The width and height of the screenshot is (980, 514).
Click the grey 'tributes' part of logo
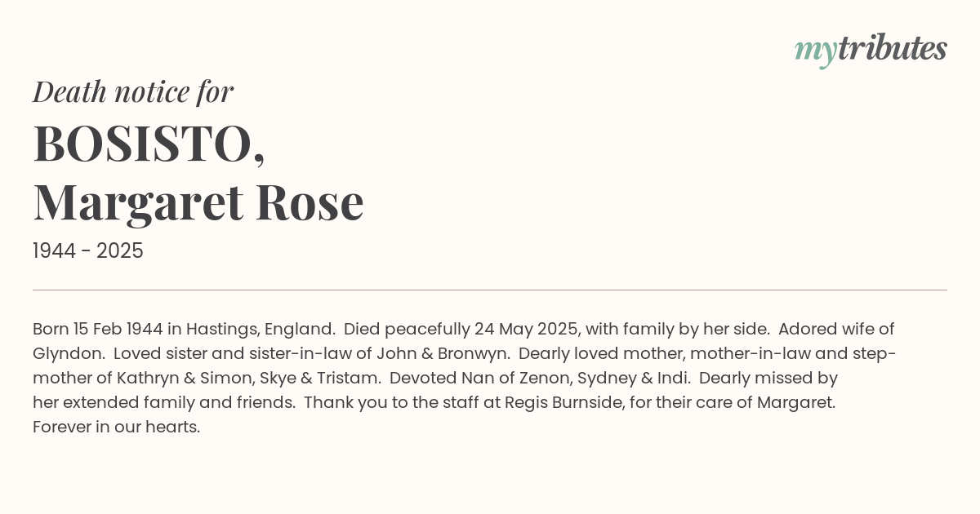(893, 49)
